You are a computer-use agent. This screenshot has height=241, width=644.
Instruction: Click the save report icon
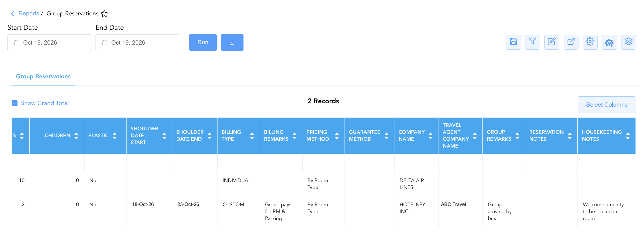pyautogui.click(x=513, y=42)
